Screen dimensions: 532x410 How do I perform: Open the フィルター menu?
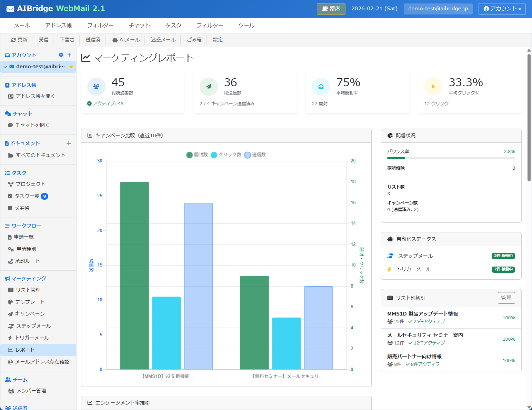point(210,25)
